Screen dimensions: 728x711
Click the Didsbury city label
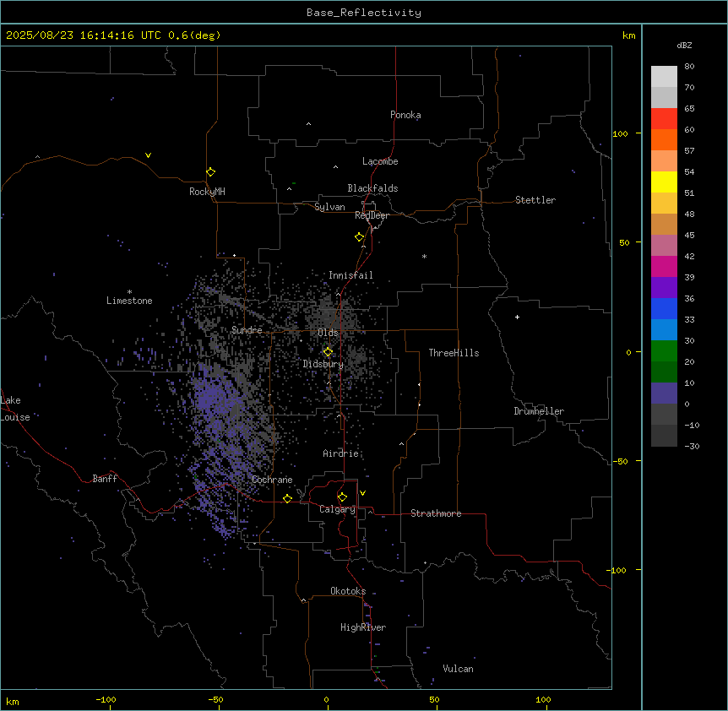[x=323, y=364]
